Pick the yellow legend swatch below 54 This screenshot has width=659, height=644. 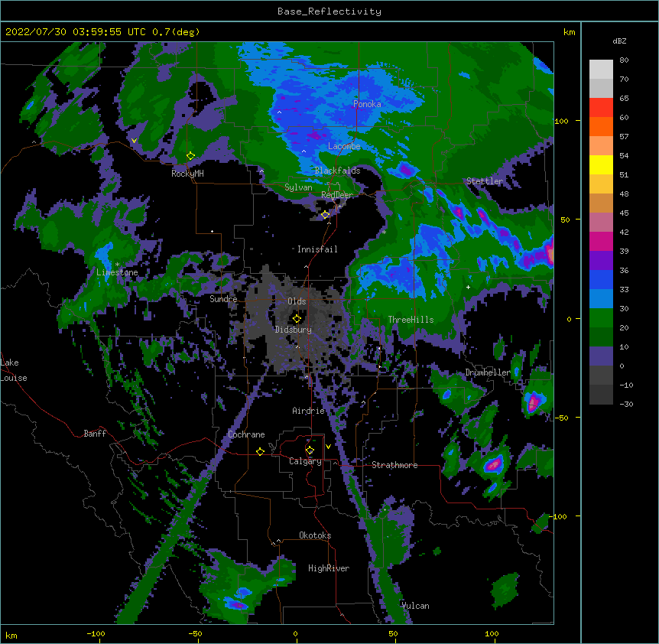[x=601, y=164]
